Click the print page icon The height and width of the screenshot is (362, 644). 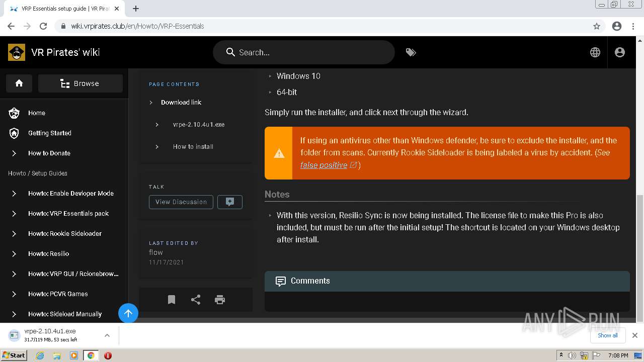point(220,300)
